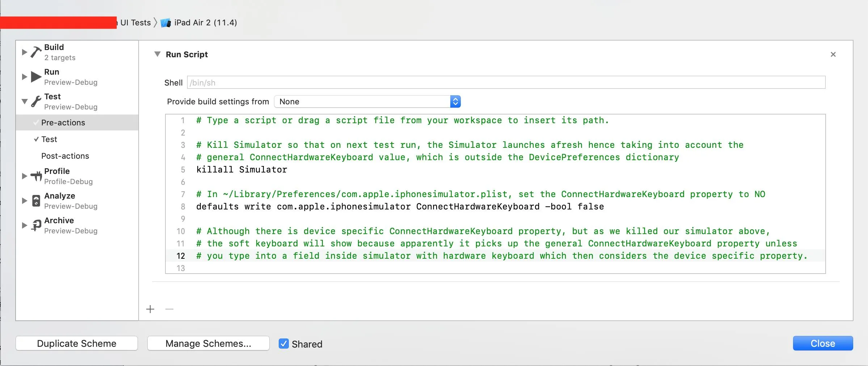Viewport: 868px width, 366px height.
Task: Collapse the Run Script disclosure triangle
Action: [x=157, y=54]
